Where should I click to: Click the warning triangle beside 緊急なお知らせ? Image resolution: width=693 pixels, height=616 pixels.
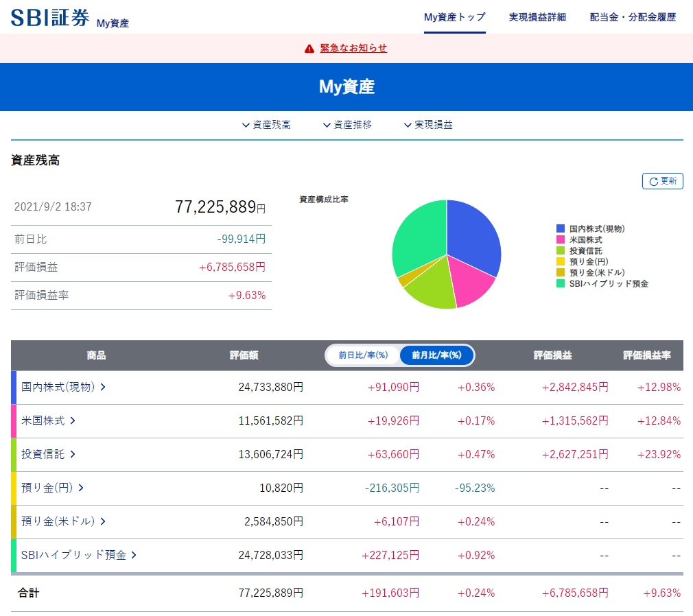click(x=310, y=48)
